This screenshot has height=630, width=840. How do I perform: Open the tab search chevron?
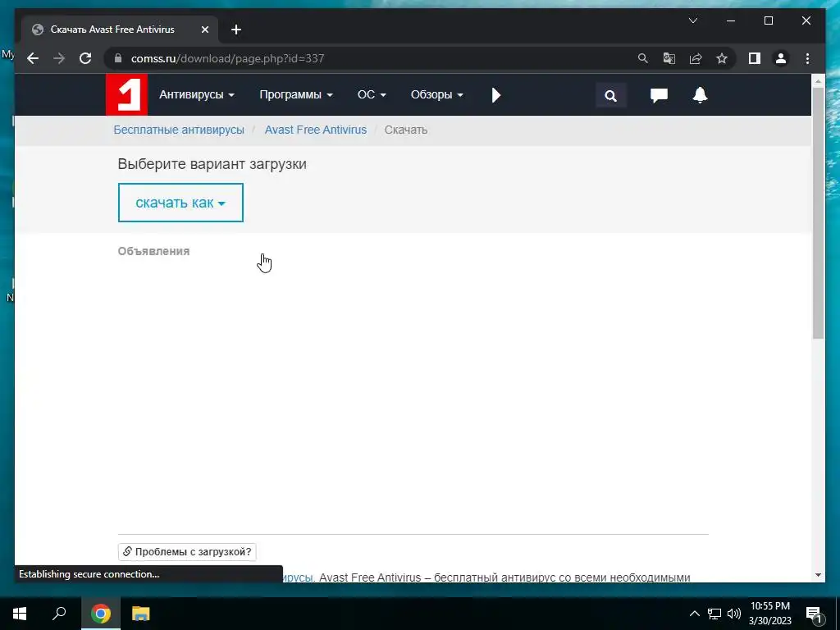tap(693, 21)
